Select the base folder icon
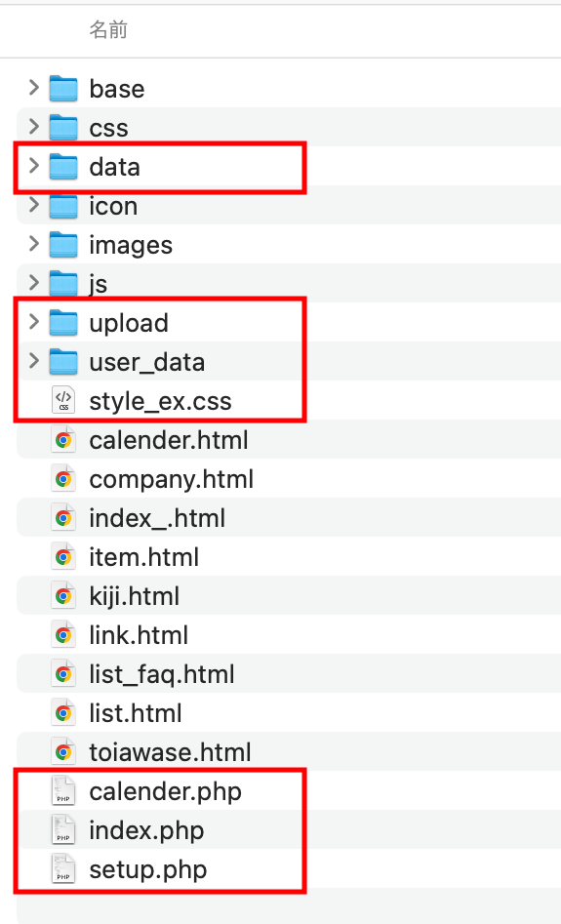Image resolution: width=561 pixels, height=924 pixels. pos(63,89)
